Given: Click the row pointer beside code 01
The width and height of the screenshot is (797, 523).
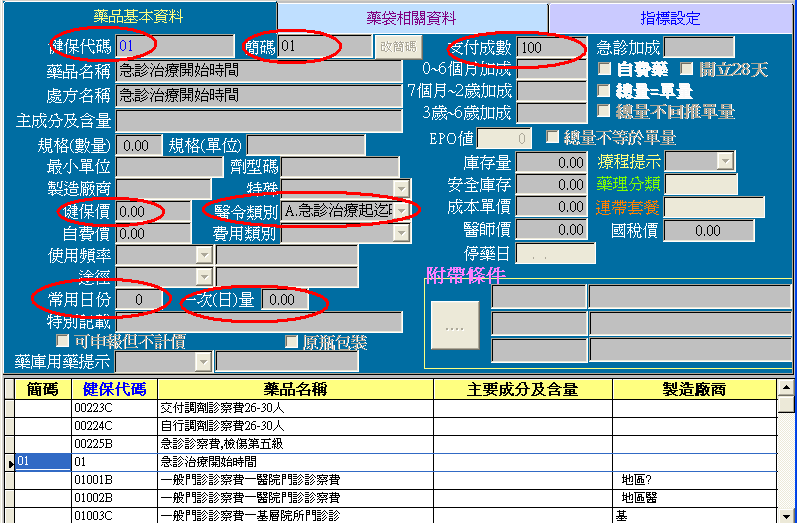Looking at the screenshot, I should 8,462.
